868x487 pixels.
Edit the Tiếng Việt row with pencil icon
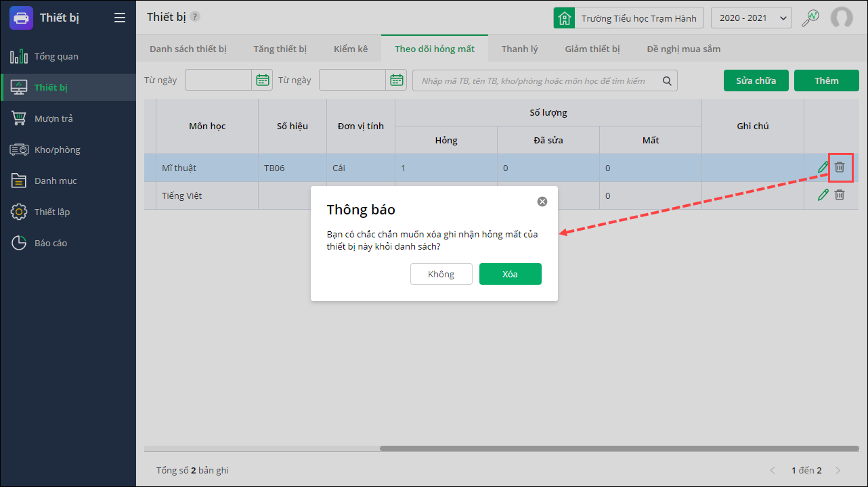823,195
